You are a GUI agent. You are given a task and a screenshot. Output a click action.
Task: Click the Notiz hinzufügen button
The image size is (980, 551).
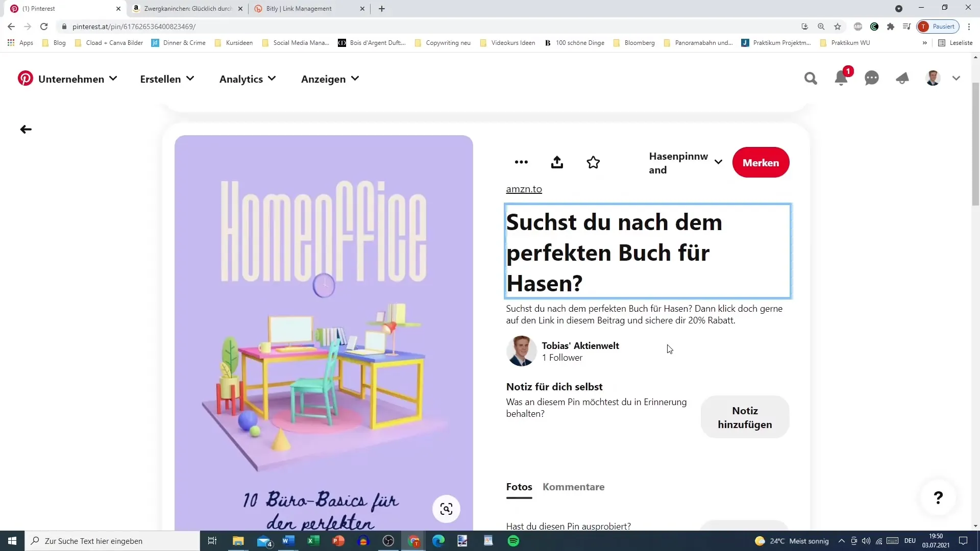[x=744, y=417]
